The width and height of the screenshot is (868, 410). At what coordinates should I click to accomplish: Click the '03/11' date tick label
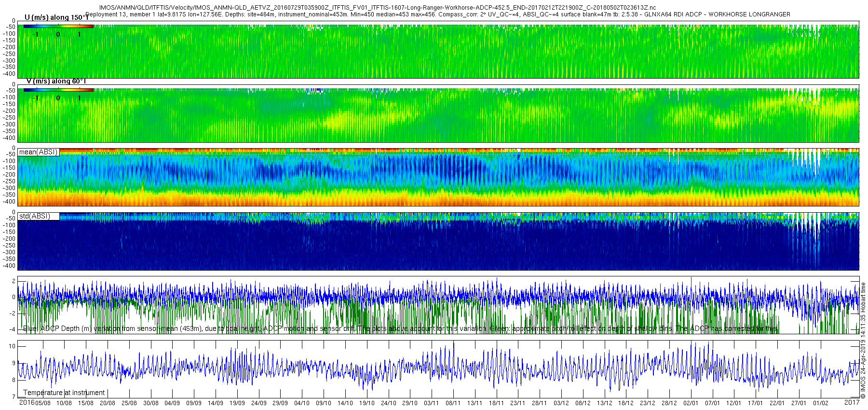432,403
